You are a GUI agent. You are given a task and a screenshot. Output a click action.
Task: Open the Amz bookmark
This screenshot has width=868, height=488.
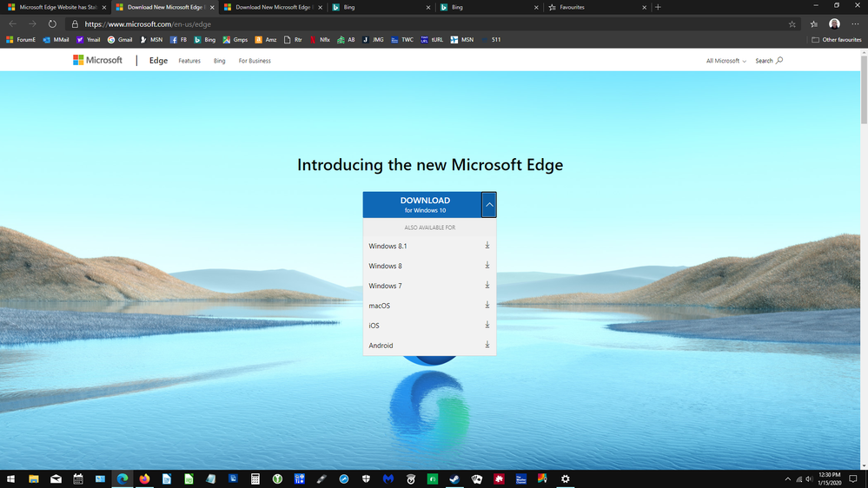[266, 40]
